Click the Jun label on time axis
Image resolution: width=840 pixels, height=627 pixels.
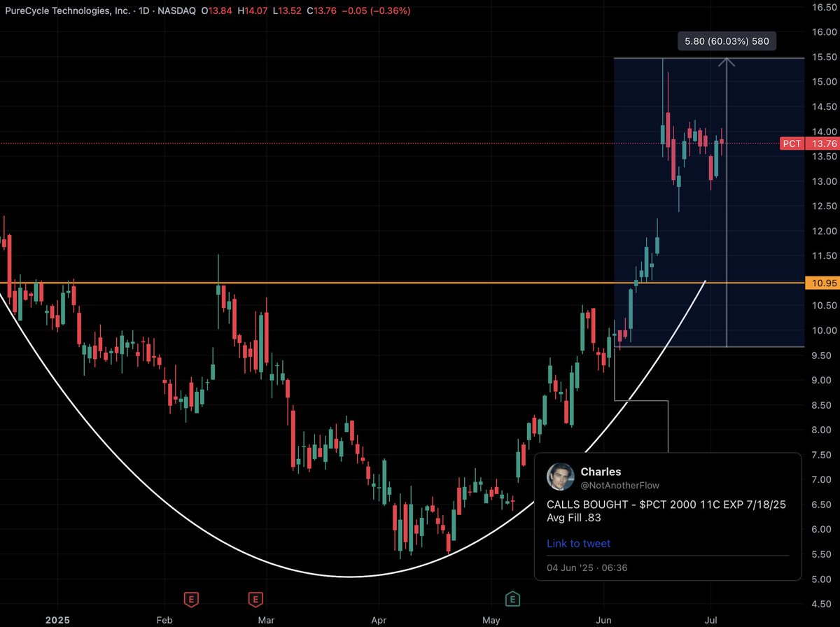602,619
